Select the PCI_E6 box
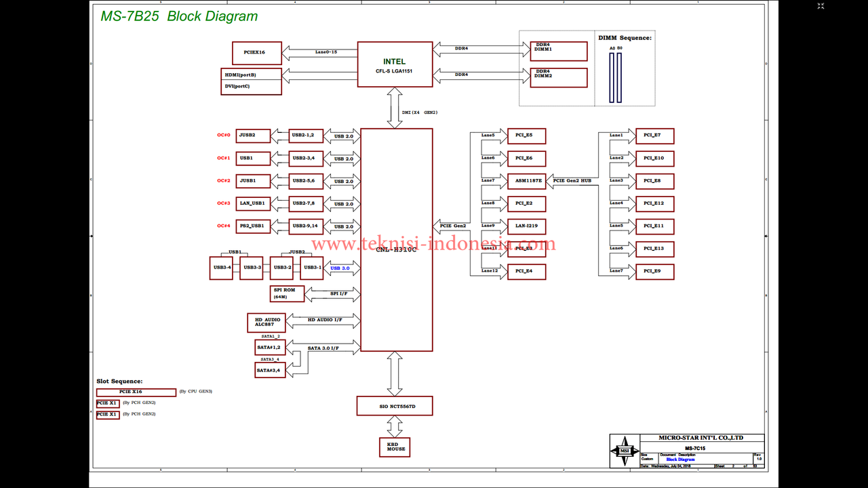868x488 pixels. 527,159
